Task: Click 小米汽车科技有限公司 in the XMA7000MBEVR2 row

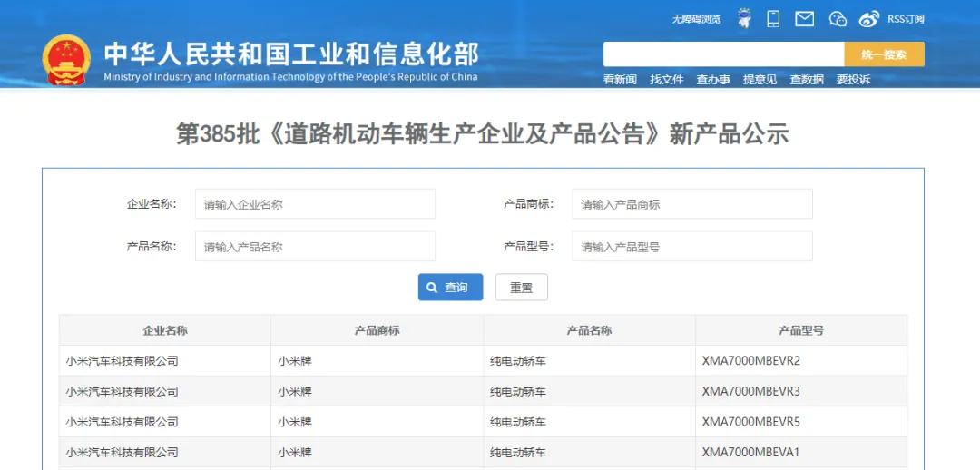Action: [x=122, y=360]
